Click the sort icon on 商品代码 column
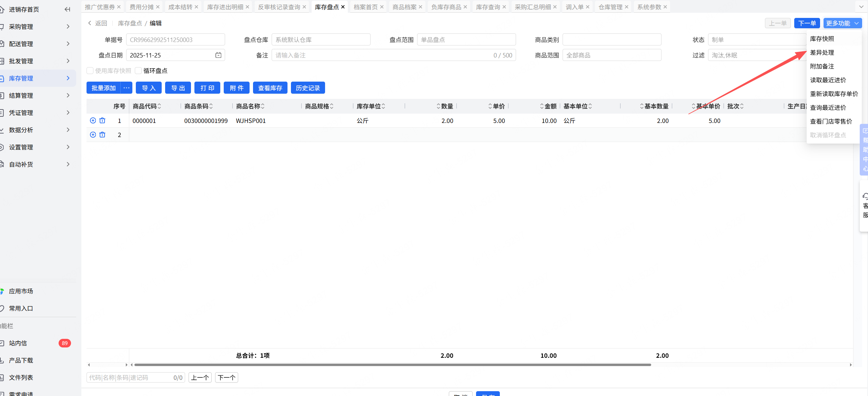Viewport: 868px width, 396px height. (159, 106)
